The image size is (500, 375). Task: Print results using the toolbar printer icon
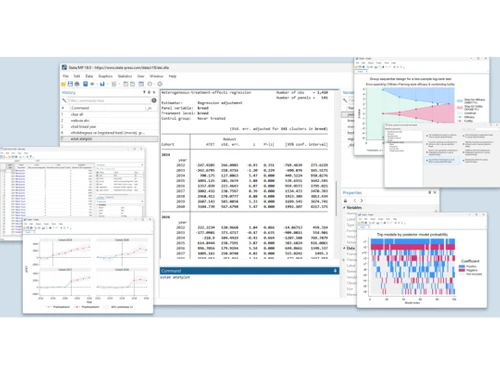point(77,84)
